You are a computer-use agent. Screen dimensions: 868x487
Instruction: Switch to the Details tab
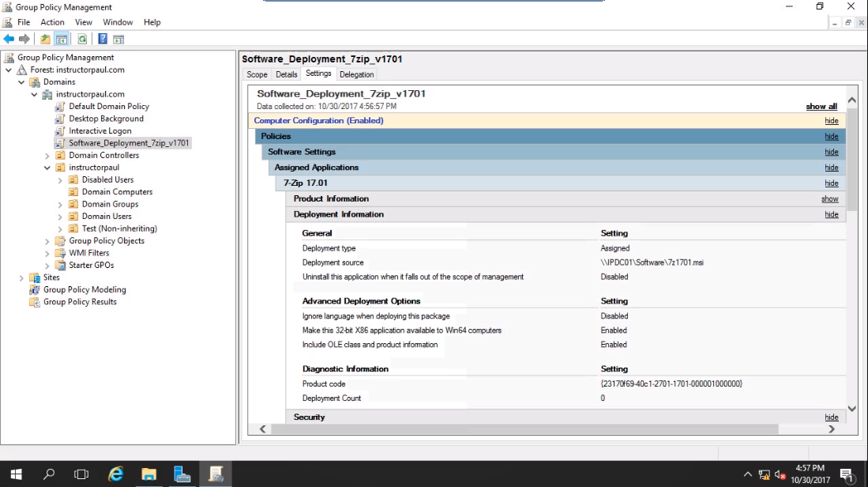(x=286, y=74)
